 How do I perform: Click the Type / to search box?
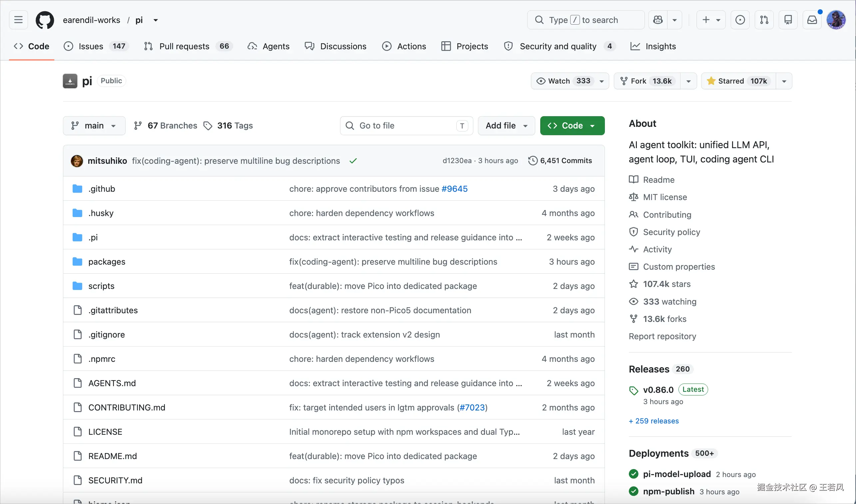[586, 20]
